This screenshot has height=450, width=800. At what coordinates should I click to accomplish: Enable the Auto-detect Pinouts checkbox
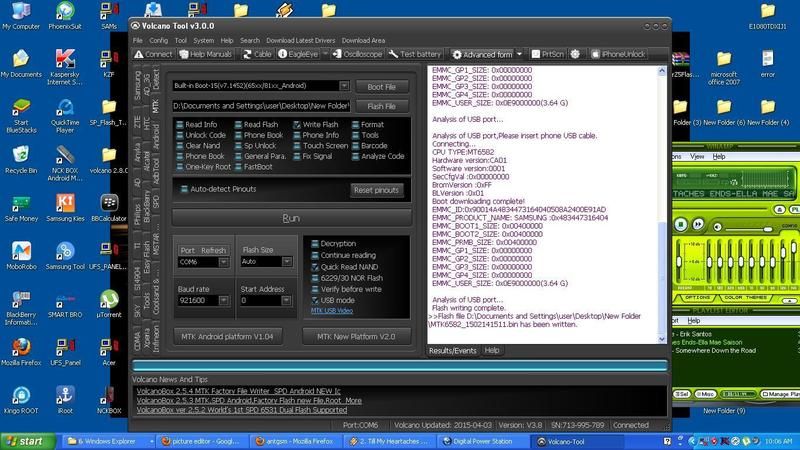coord(182,188)
